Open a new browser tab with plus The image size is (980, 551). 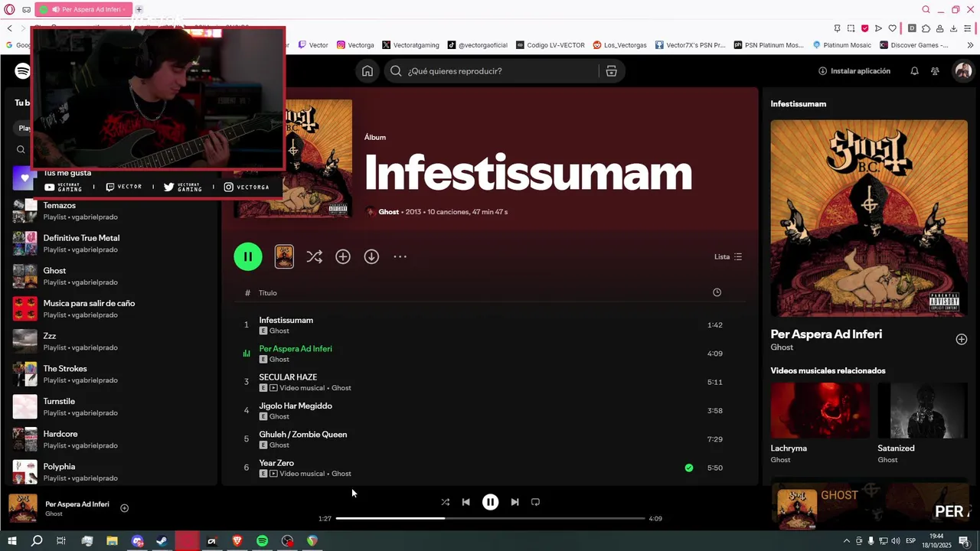(x=139, y=10)
